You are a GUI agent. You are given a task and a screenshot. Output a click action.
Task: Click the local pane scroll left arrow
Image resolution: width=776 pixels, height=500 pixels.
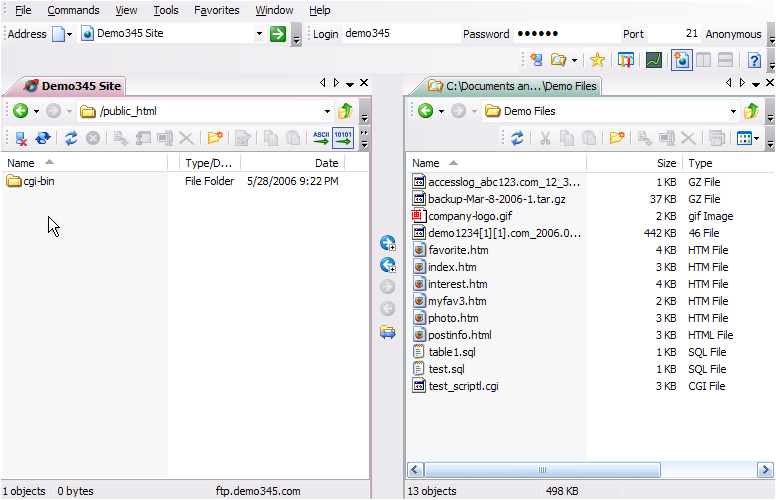415,469
